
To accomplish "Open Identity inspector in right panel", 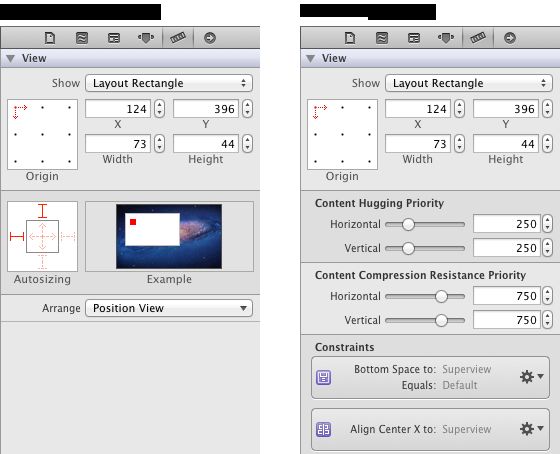I will [x=414, y=38].
